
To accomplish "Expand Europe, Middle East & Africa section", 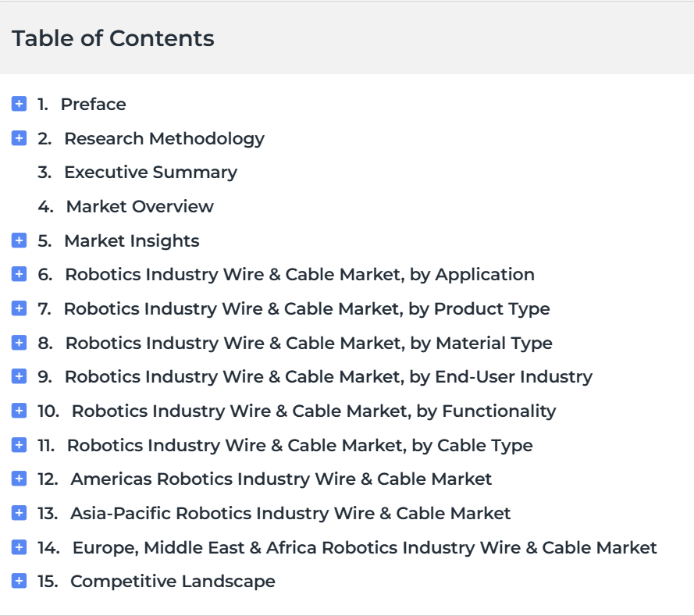I will [x=19, y=547].
